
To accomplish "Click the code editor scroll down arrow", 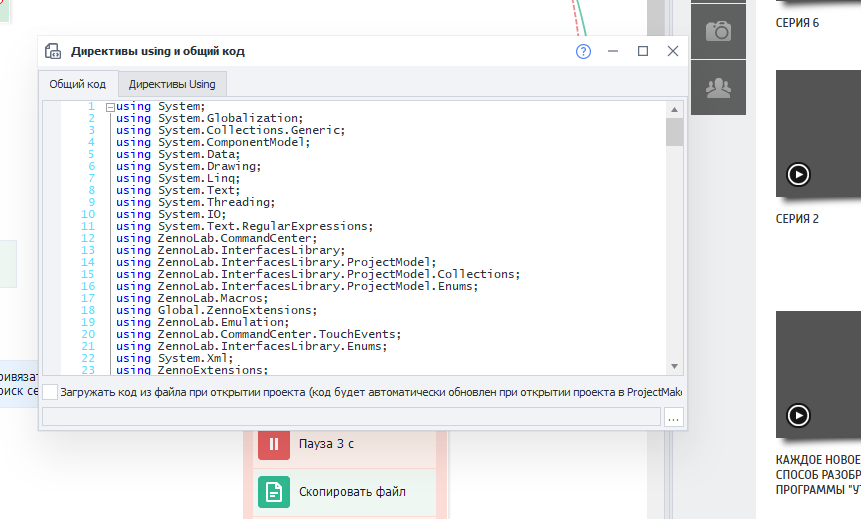I will (x=674, y=366).
